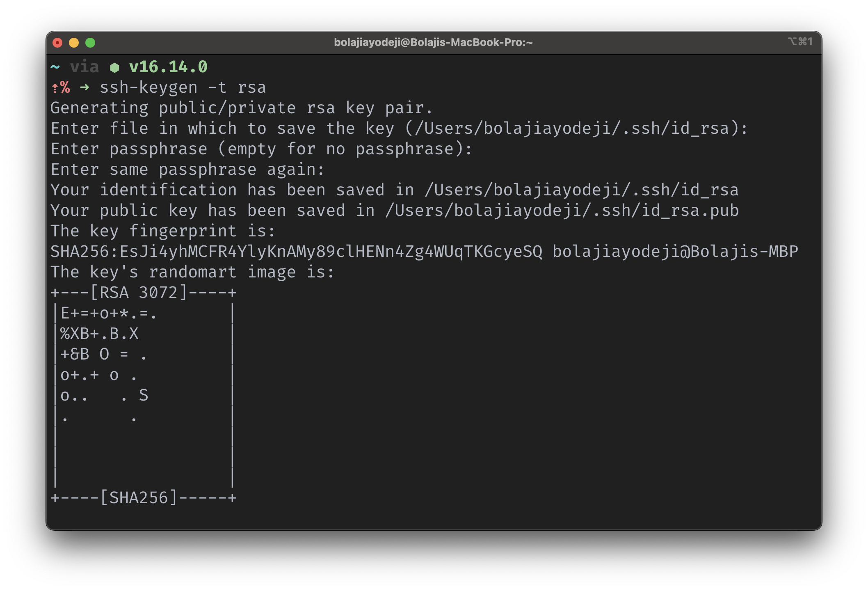Click the ⌥⌘1 shortcut indicator in title bar
Viewport: 868px width, 591px height.
[799, 41]
